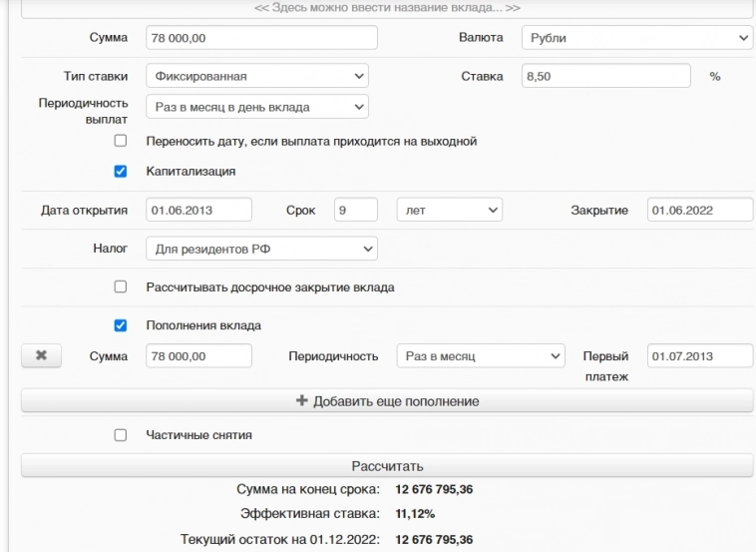Image resolution: width=756 pixels, height=552 pixels.
Task: Open the Валюта dropdown showing Рубли
Action: (x=636, y=38)
